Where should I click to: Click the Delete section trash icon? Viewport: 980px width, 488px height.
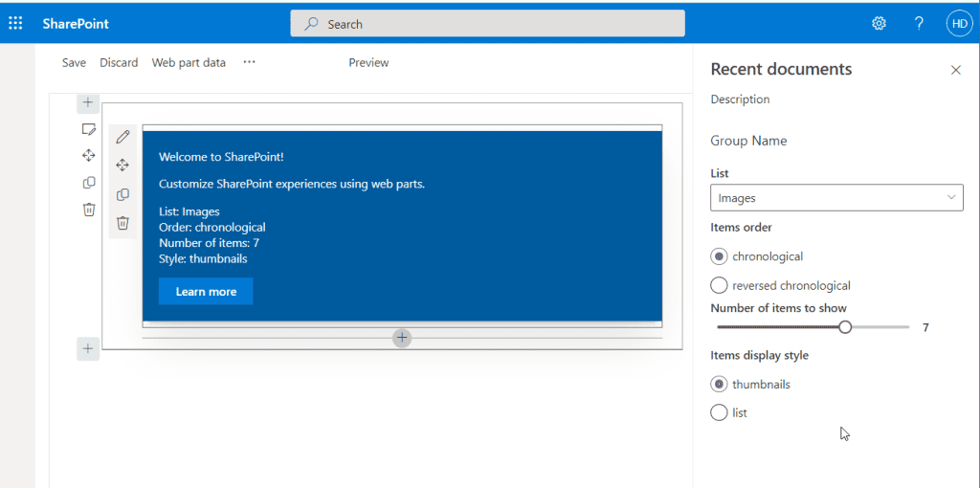(89, 210)
